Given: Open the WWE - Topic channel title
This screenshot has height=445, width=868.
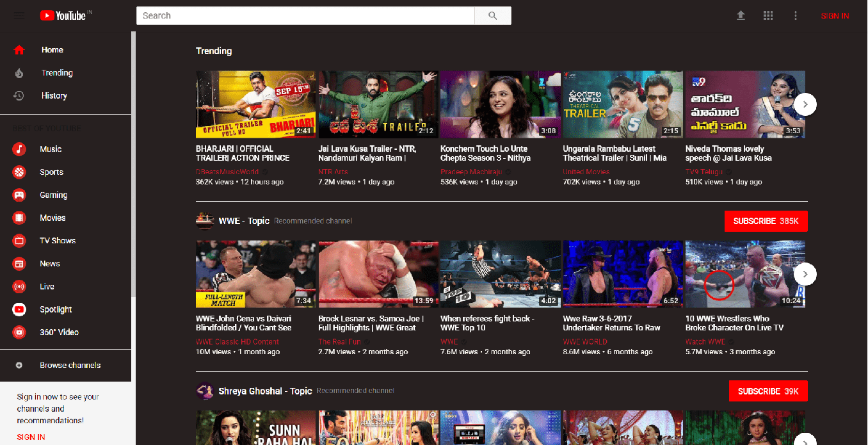Looking at the screenshot, I should click(x=244, y=221).
